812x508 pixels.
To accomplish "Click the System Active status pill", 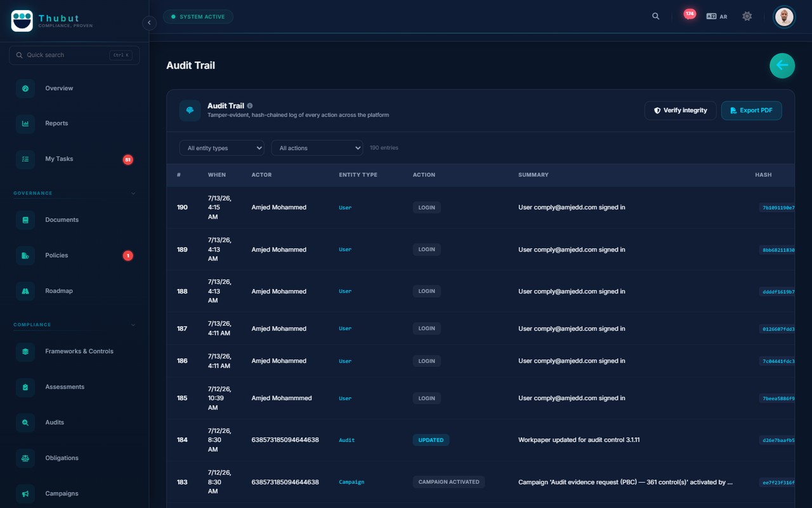I will (x=198, y=17).
